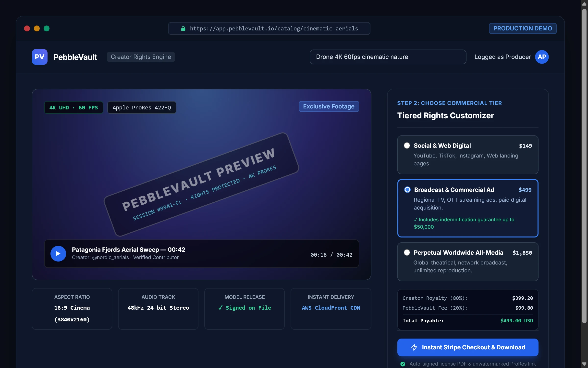The image size is (588, 368).
Task: Click the green check icon beside Auto-signed license
Action: pos(403,364)
